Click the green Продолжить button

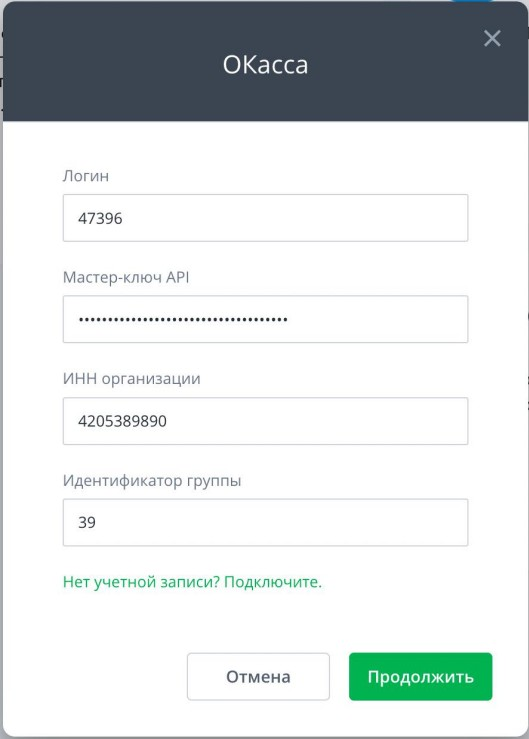(x=421, y=676)
